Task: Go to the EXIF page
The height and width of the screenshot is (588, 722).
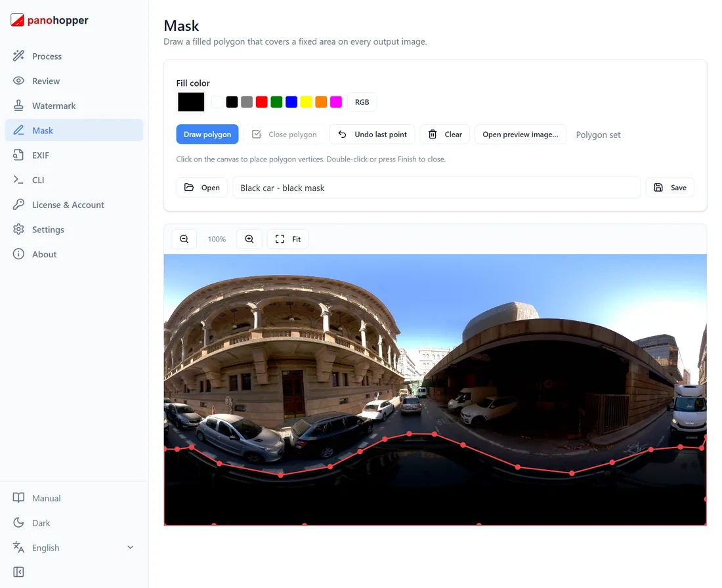Action: pyautogui.click(x=74, y=155)
